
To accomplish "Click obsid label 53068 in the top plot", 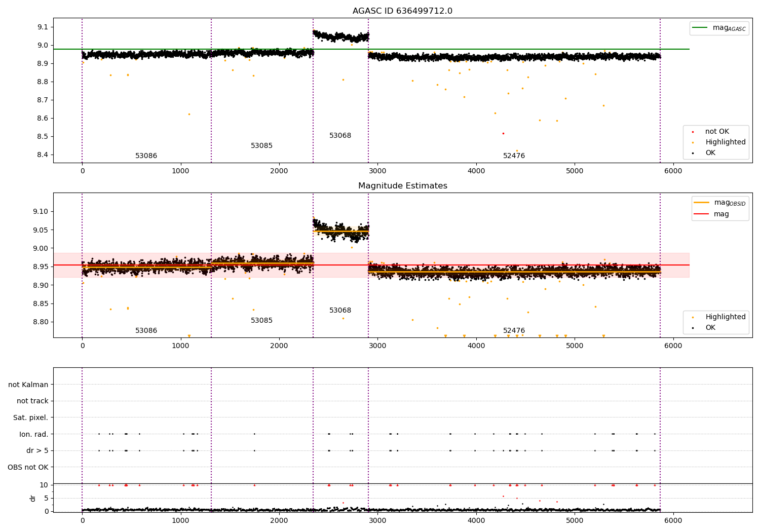I will [340, 136].
